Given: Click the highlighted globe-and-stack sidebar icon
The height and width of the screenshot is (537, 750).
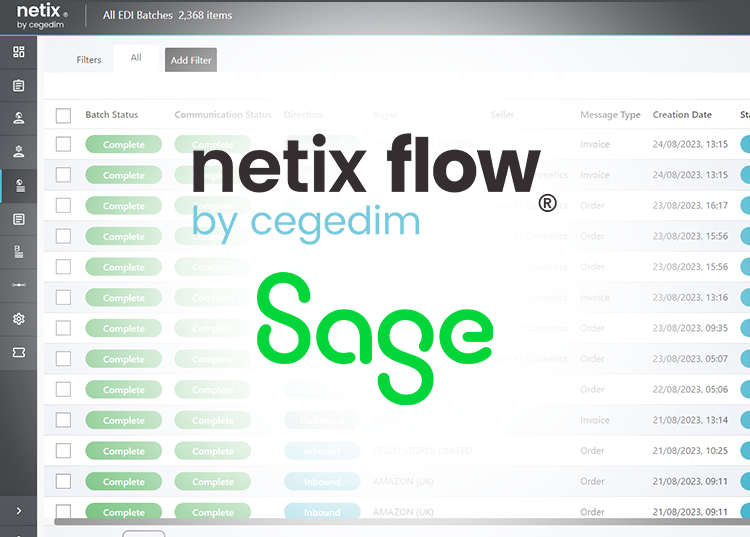Looking at the screenshot, I should pyautogui.click(x=19, y=186).
